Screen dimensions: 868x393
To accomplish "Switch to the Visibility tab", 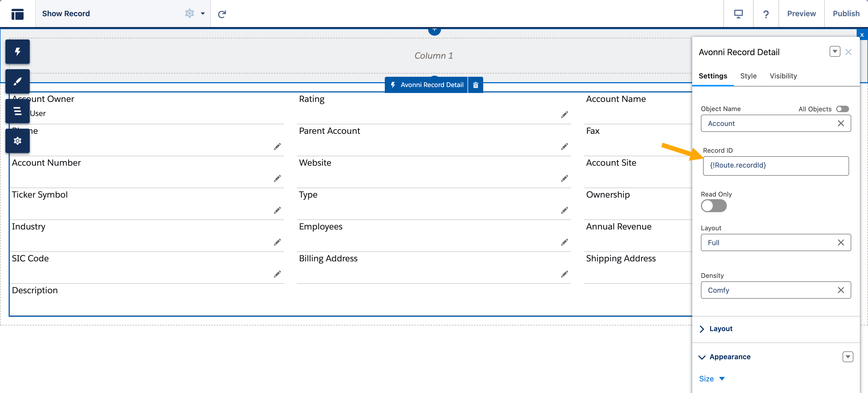I will 783,76.
